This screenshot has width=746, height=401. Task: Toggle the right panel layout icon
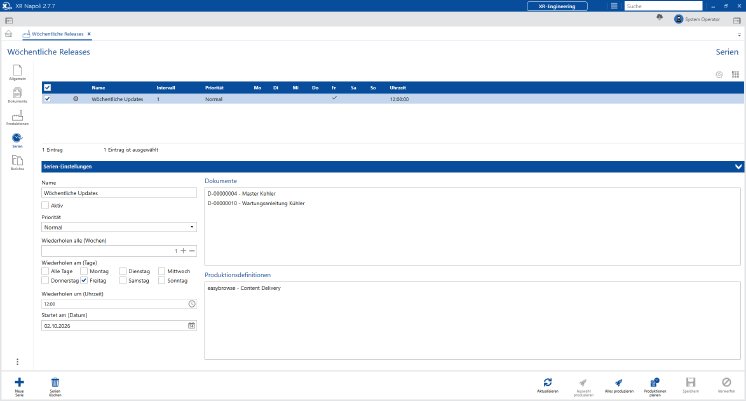pos(736,20)
